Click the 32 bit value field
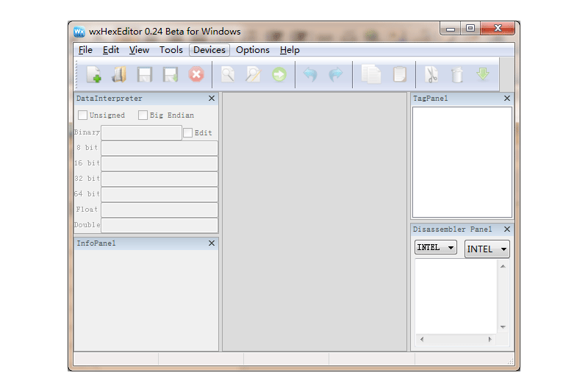 (x=159, y=179)
